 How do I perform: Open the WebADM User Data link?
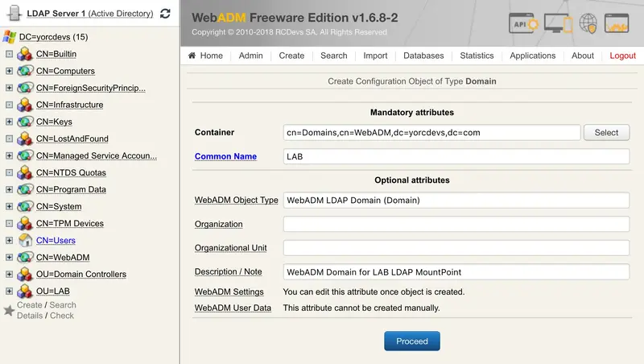(233, 308)
